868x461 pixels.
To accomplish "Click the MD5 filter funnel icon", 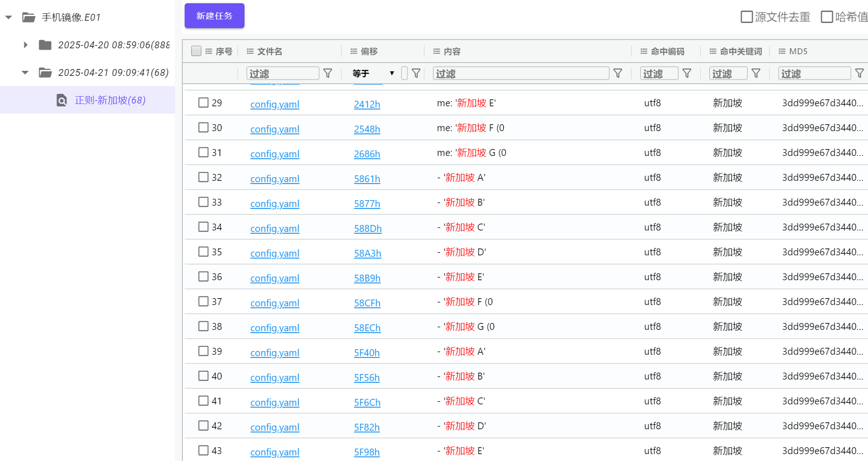I will (x=859, y=74).
